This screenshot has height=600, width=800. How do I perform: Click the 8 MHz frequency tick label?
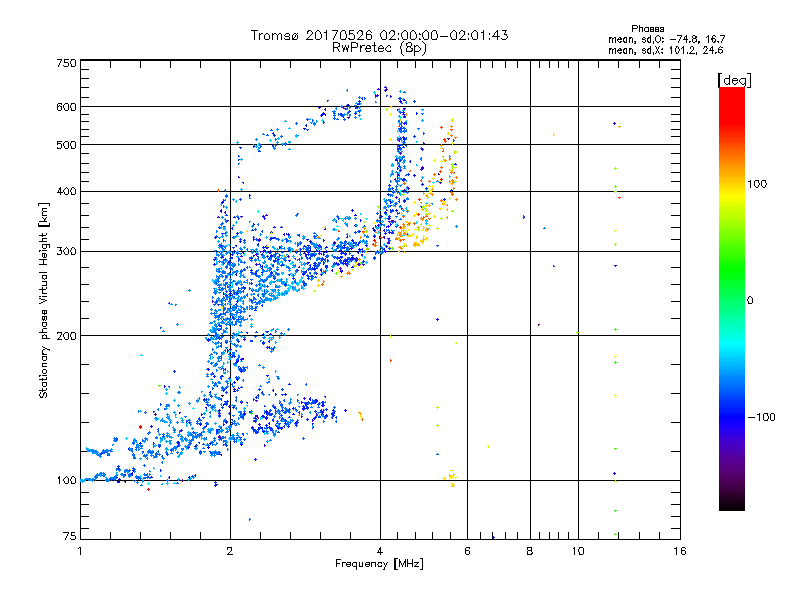[530, 551]
